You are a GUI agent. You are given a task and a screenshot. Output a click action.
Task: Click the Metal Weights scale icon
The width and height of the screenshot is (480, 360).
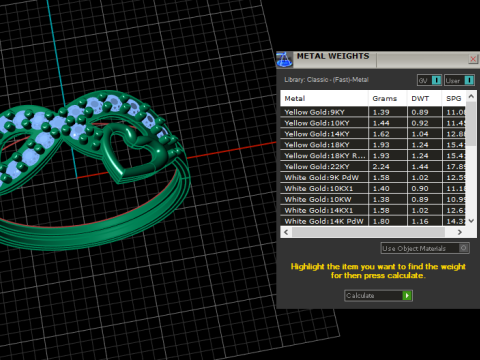pos(284,59)
